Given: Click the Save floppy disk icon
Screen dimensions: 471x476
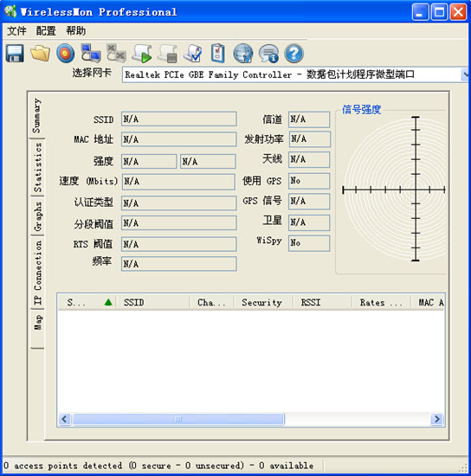Looking at the screenshot, I should (x=15, y=54).
